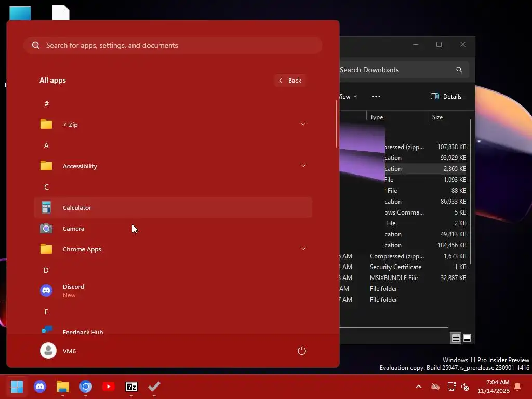The width and height of the screenshot is (532, 399).
Task: Go Back from All apps
Action: tap(290, 81)
